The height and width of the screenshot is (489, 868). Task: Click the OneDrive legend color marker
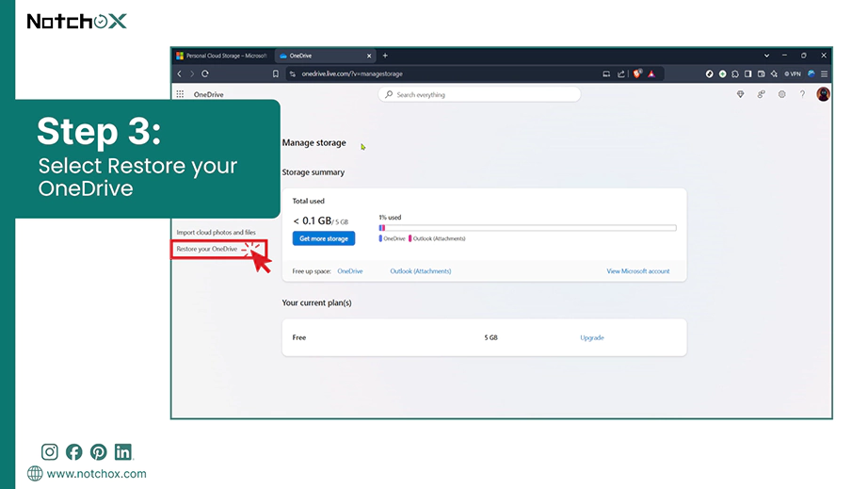380,238
